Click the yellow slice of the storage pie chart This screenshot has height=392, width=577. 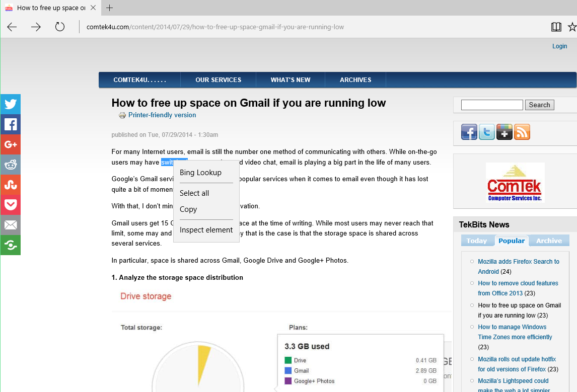(203, 362)
